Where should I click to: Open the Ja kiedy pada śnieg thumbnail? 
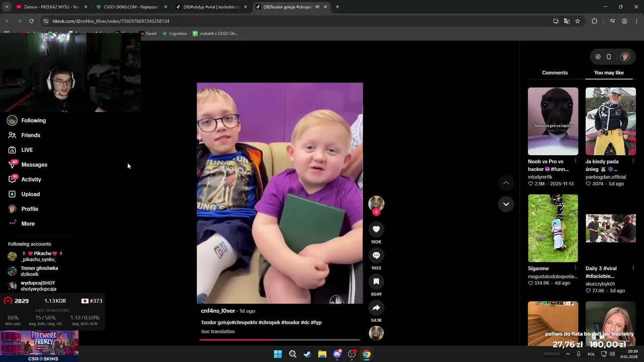click(x=611, y=121)
